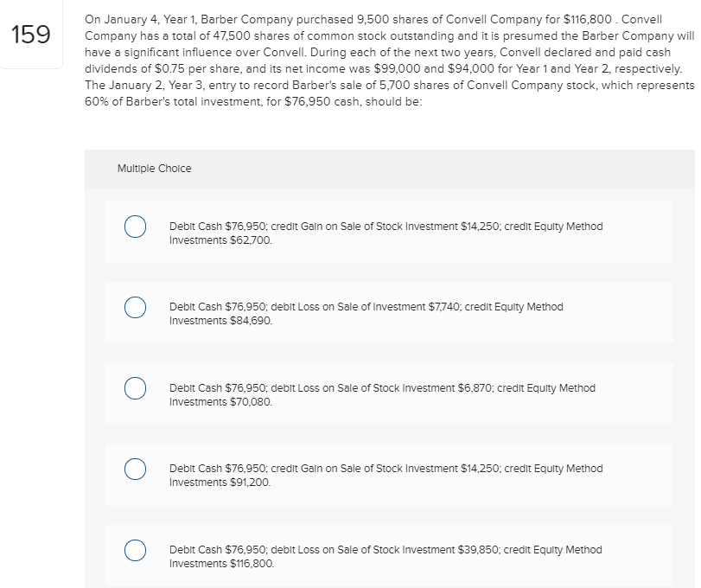Select the radio button for Loss $7,740 option

tap(135, 307)
